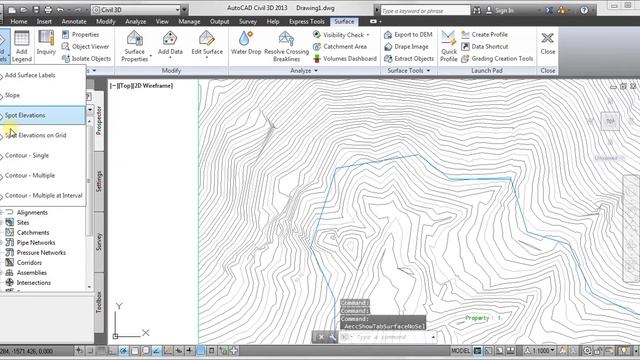
Task: Launch the Object Viewer
Action: coord(85,47)
